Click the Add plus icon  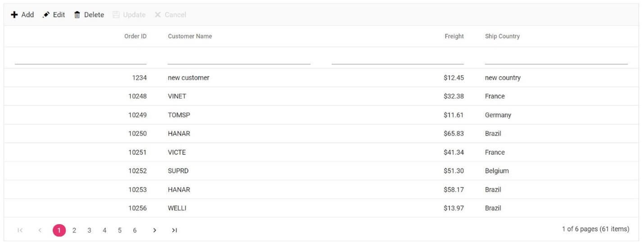click(x=14, y=15)
